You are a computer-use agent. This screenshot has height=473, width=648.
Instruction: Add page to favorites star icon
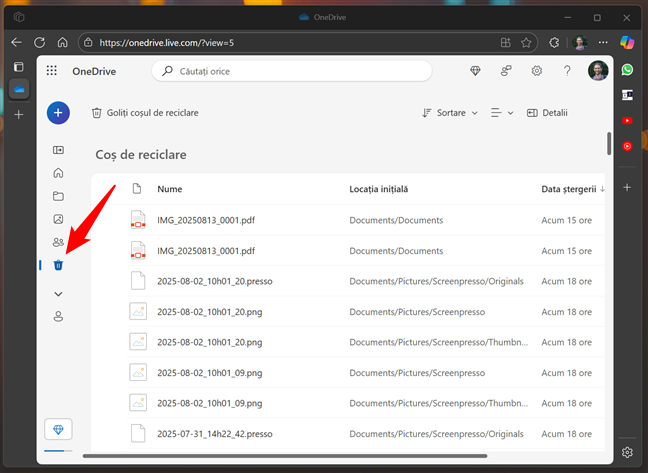(x=526, y=43)
